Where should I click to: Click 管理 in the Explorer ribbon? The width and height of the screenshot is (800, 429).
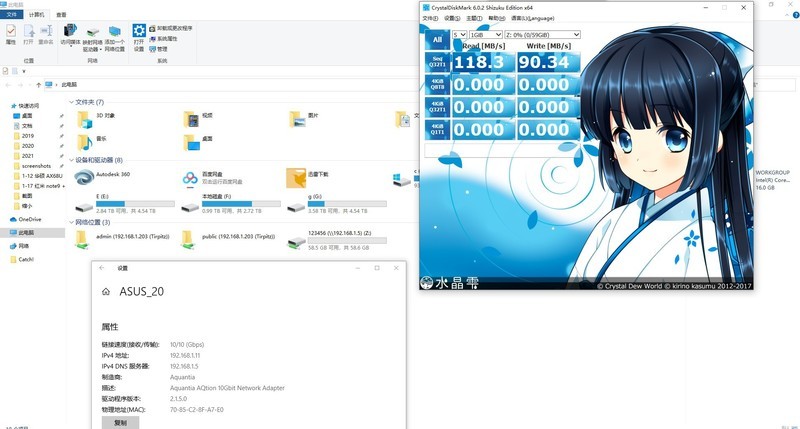click(159, 49)
